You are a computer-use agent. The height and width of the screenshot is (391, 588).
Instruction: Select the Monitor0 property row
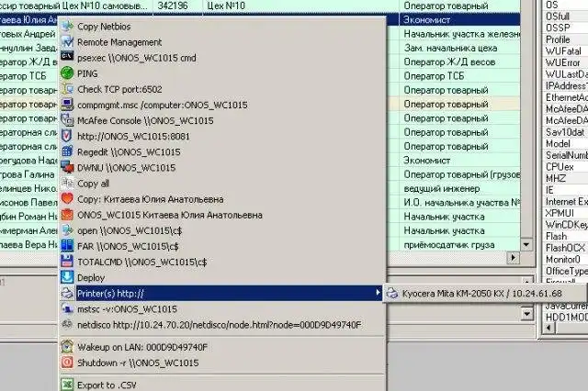[x=565, y=260]
